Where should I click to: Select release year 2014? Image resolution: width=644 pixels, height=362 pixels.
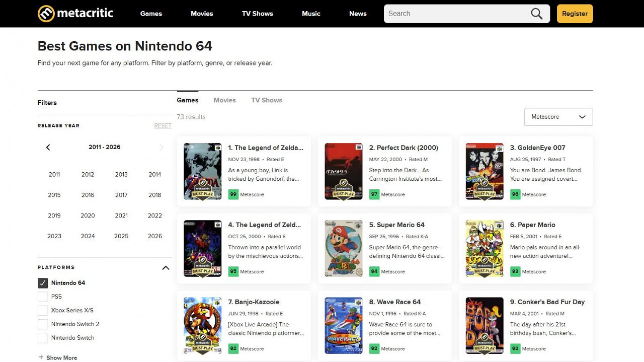click(x=155, y=175)
